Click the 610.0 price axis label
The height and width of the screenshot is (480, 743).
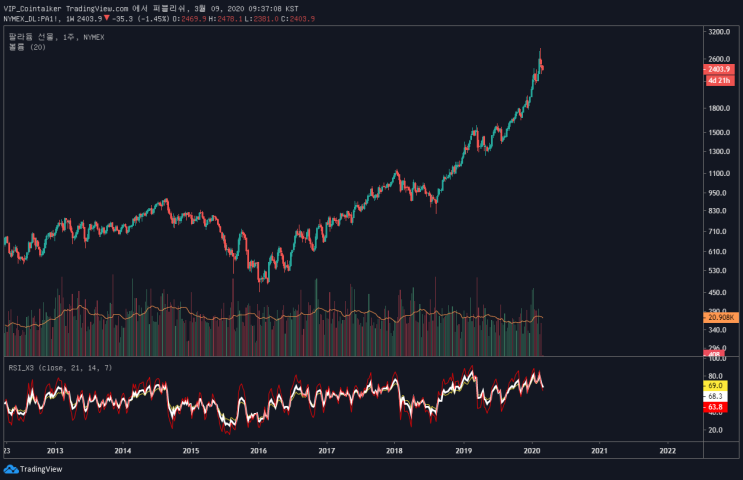click(x=717, y=252)
